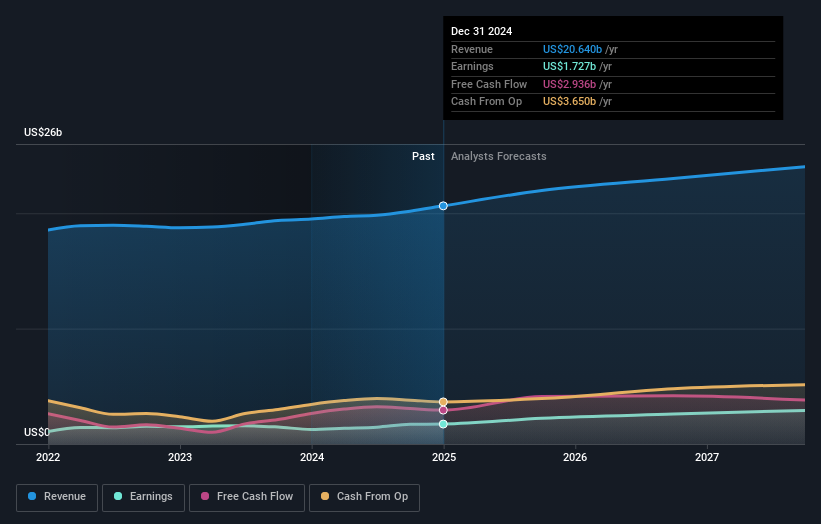This screenshot has height=524, width=821.
Task: Click the US$1.727b earnings value
Action: tap(569, 66)
